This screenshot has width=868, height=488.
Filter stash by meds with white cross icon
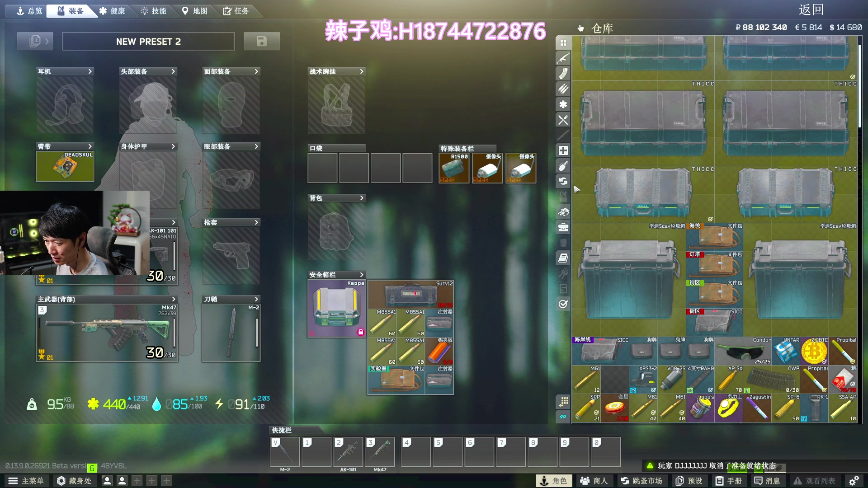click(563, 150)
